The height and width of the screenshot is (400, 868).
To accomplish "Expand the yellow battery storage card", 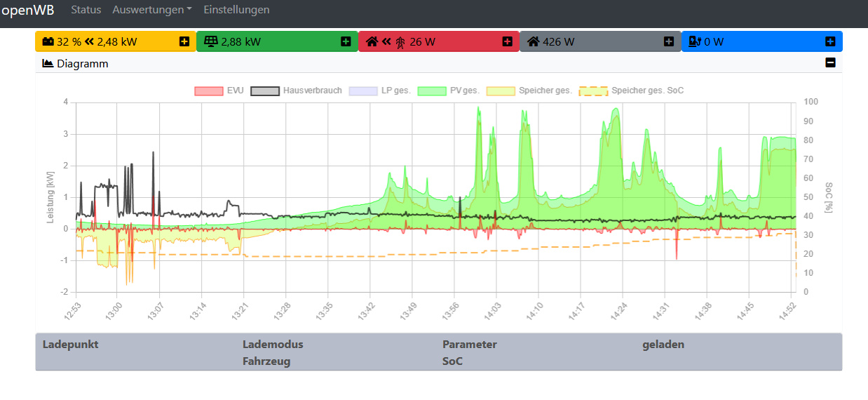I will point(184,41).
